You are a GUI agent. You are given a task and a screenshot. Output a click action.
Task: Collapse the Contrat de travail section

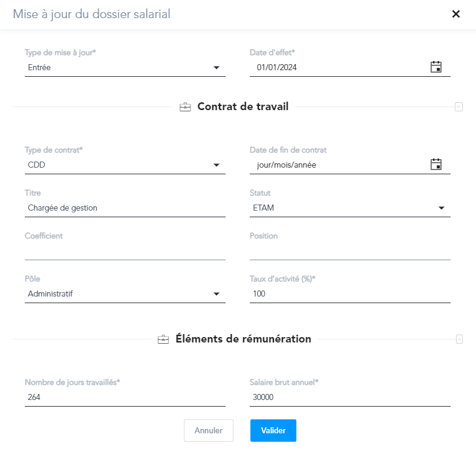tap(458, 107)
